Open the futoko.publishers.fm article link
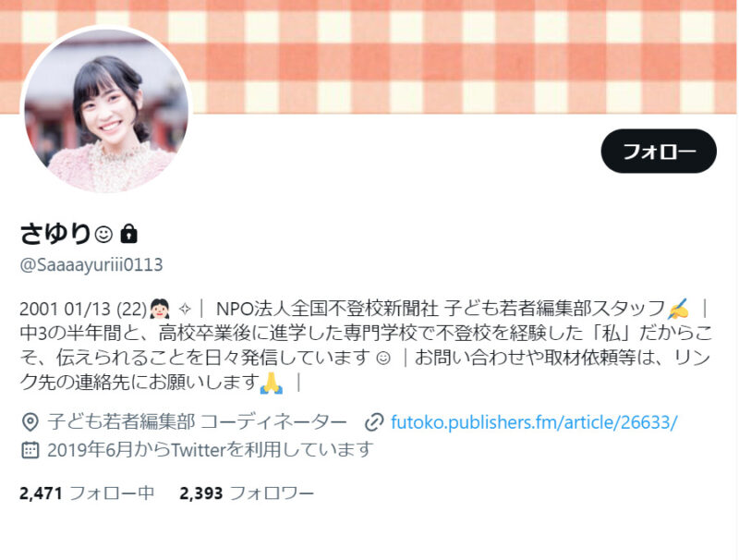Viewport: 739px width, 560px height. click(x=534, y=422)
